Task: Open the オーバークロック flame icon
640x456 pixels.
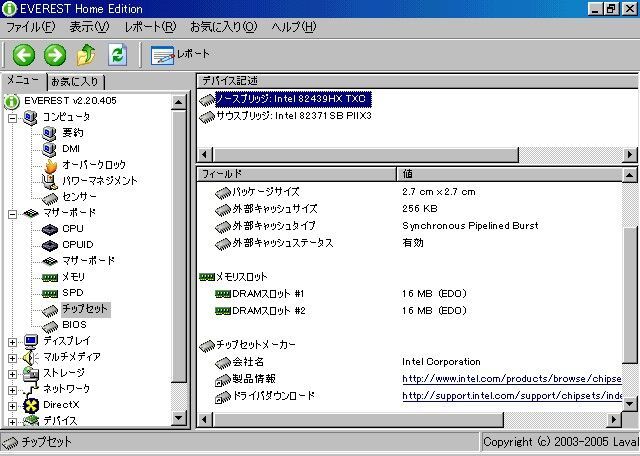Action: pyautogui.click(x=50, y=165)
